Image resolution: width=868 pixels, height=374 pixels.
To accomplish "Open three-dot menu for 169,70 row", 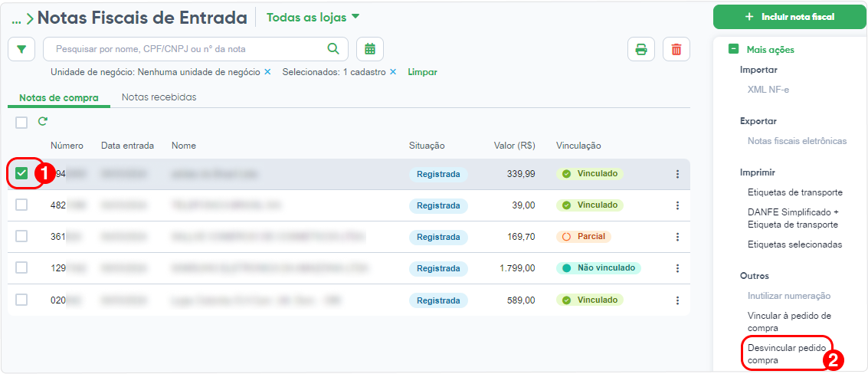I will pyautogui.click(x=677, y=237).
